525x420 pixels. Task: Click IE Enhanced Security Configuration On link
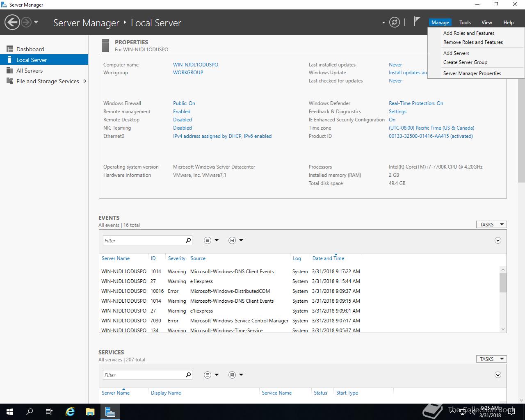[392, 120]
